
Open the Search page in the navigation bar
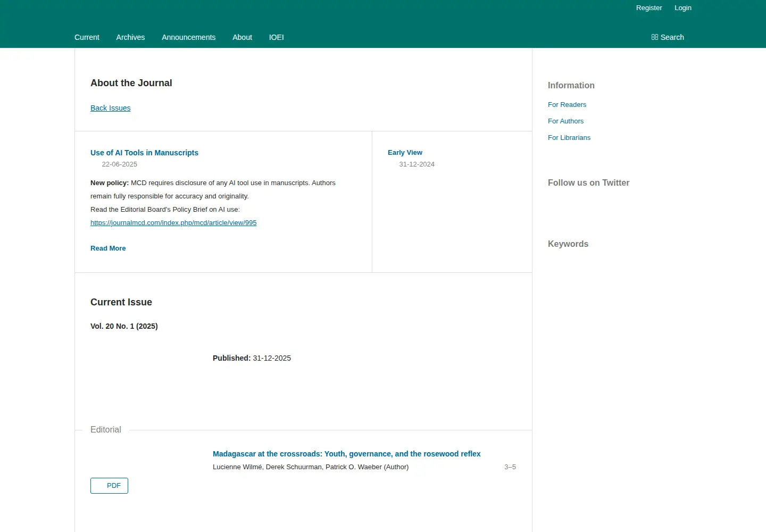[668, 37]
